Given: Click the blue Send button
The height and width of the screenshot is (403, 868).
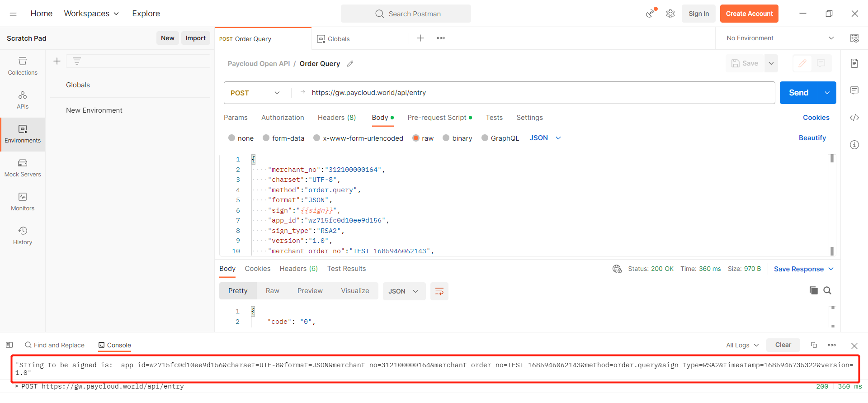Looking at the screenshot, I should (x=799, y=93).
